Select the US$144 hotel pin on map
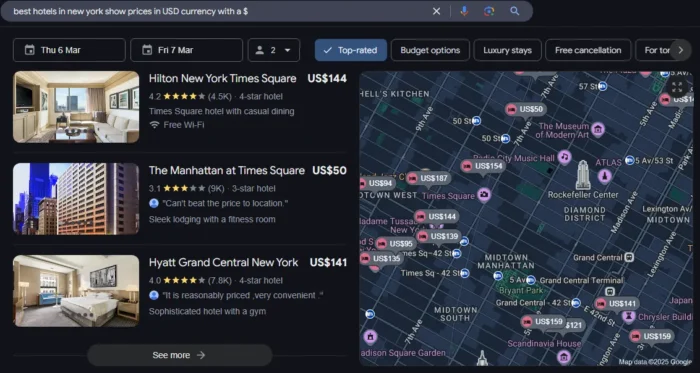Image resolution: width=700 pixels, height=373 pixels. 436,217
